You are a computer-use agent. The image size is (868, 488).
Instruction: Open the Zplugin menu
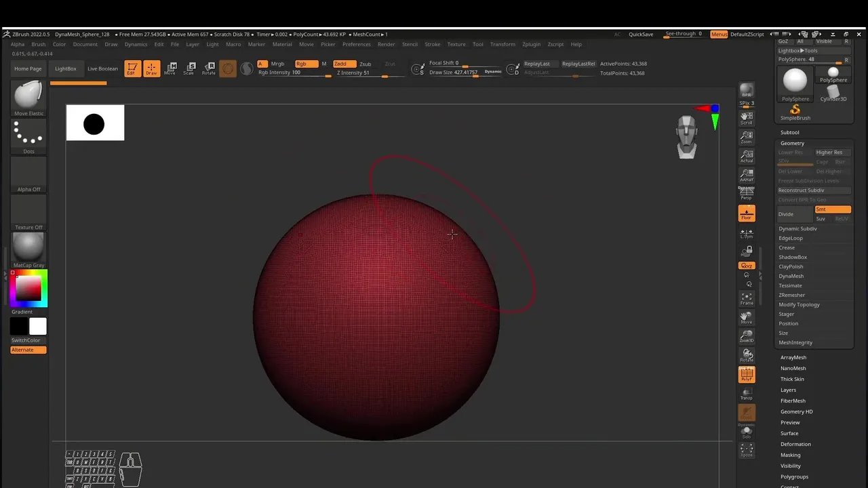coord(532,44)
